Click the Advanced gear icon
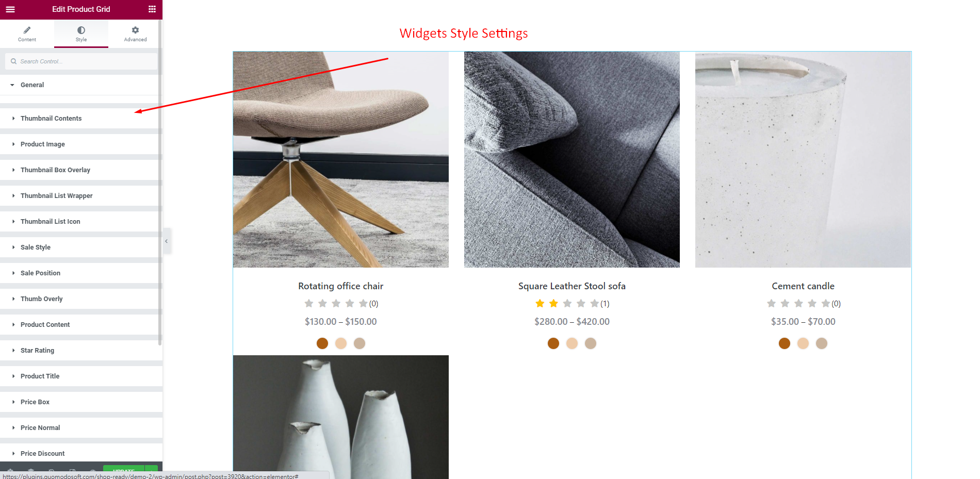 tap(135, 30)
